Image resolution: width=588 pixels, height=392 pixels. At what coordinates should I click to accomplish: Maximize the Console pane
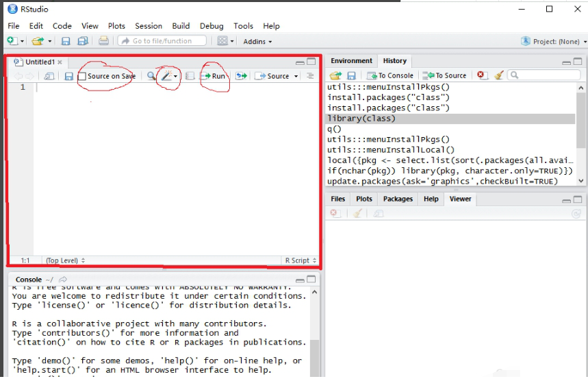(x=311, y=280)
